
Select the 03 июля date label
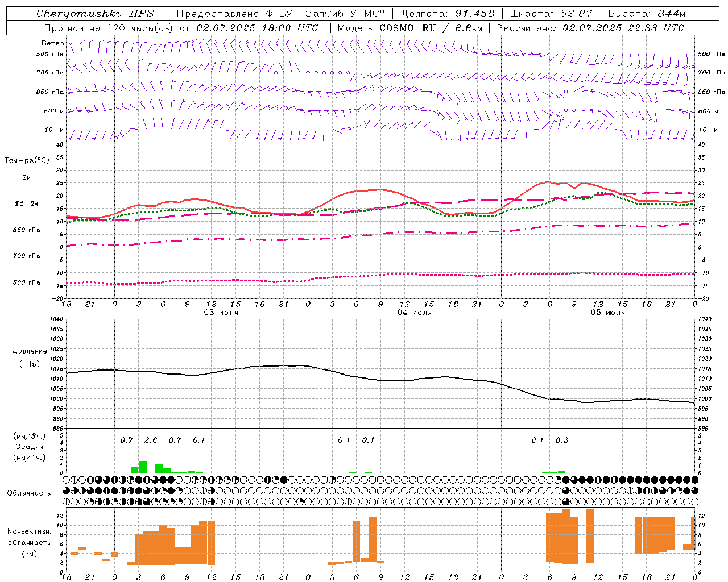[x=221, y=313]
